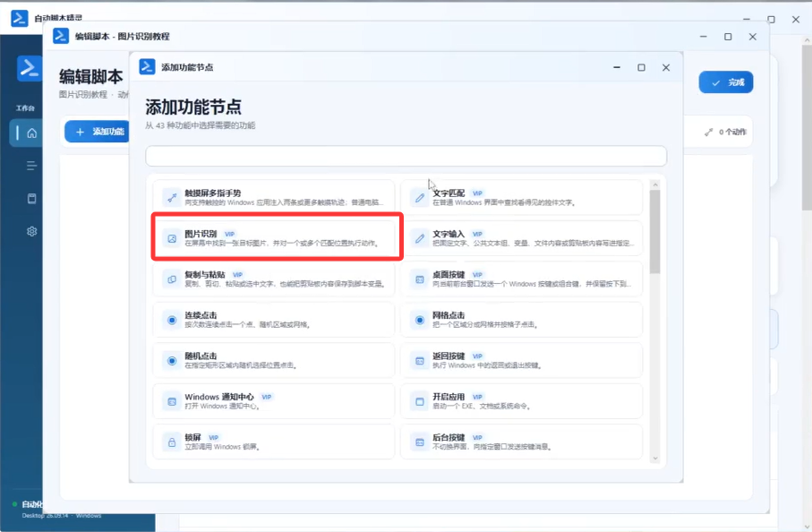Screen dimensions: 812x532
Task: Click the app logo in the 编辑脚本 window title bar
Action: 61,36
